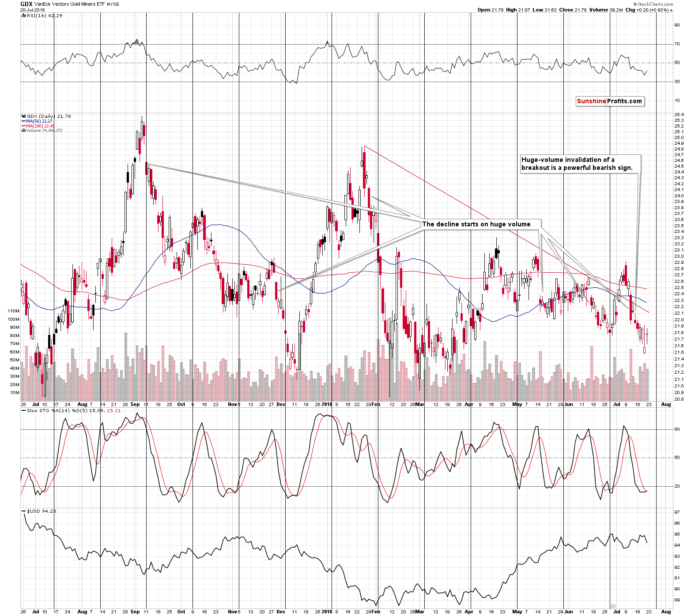Click the red line swatch for MA(200)
Screen dimensions: 691x616
[x=23, y=126]
